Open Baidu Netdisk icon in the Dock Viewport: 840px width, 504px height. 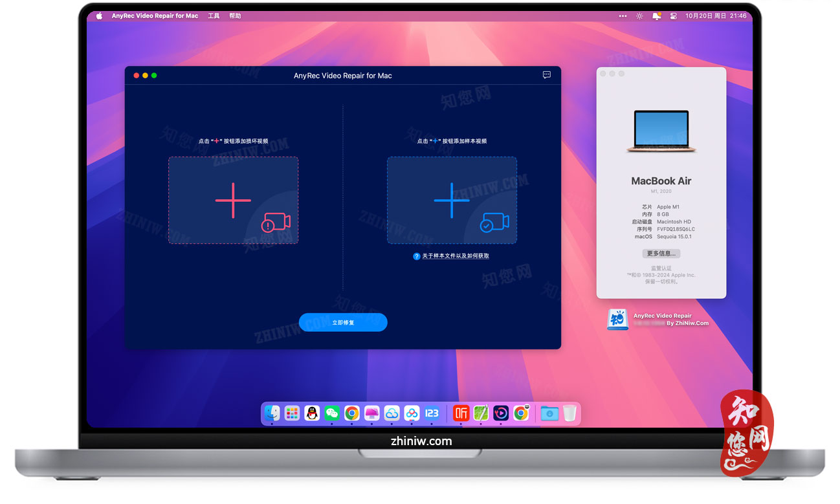point(412,413)
